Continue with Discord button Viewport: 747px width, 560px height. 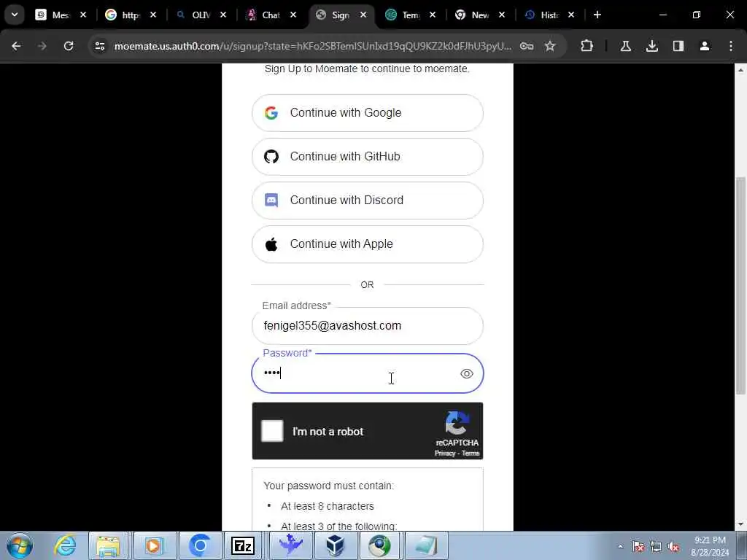[x=368, y=201]
